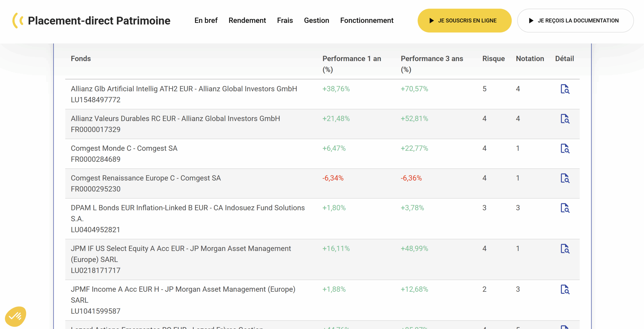Open the Fonctionnement menu item
Viewport: 644px width, 329px height.
pos(367,20)
